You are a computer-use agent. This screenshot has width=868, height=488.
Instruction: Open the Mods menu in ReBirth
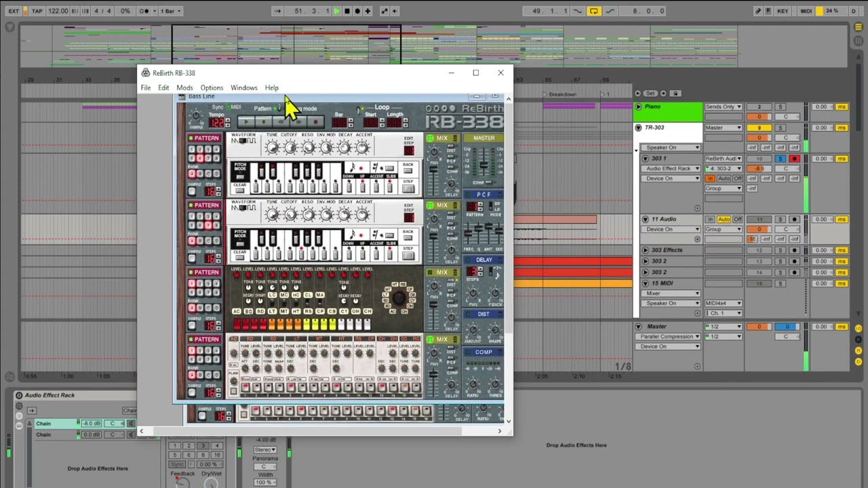(x=184, y=87)
